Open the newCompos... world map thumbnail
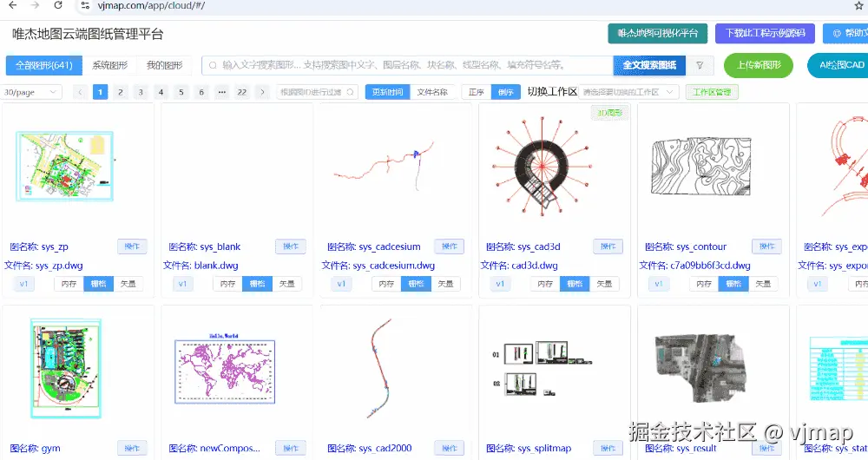The height and width of the screenshot is (460, 868). click(225, 368)
